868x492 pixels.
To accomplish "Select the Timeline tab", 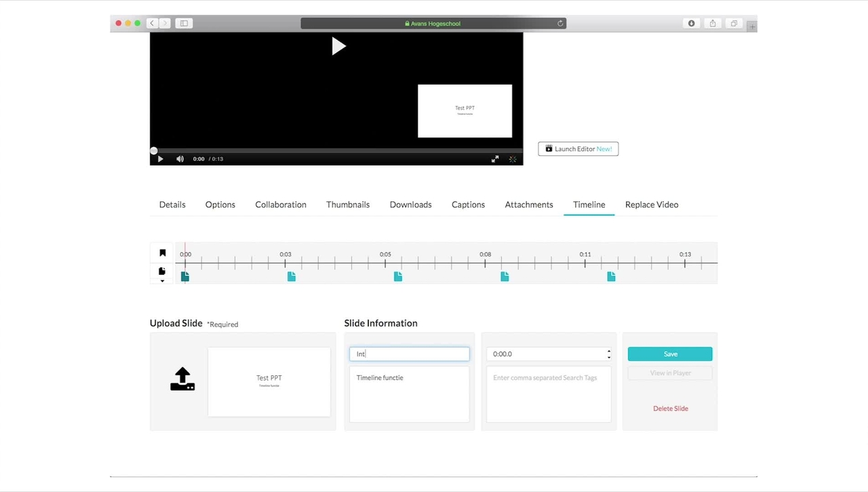I will click(x=589, y=204).
